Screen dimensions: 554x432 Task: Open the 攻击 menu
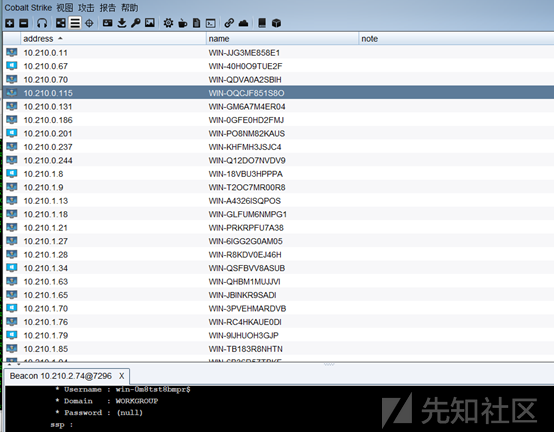(86, 8)
